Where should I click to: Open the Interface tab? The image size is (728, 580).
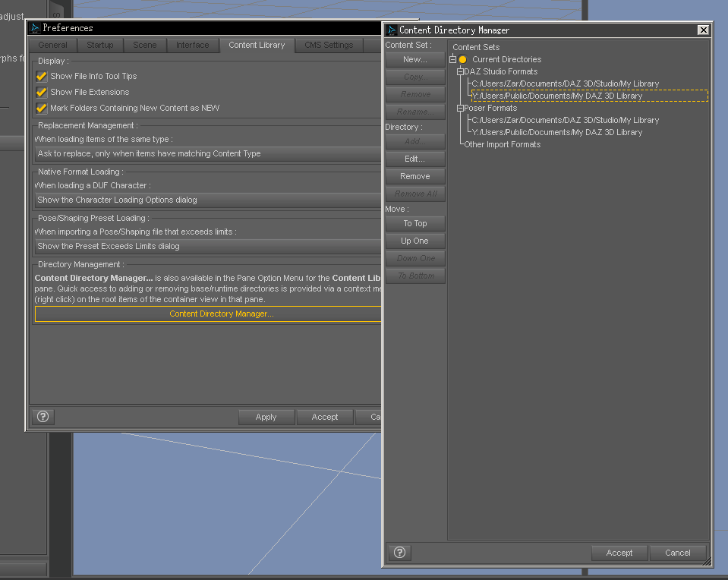192,45
